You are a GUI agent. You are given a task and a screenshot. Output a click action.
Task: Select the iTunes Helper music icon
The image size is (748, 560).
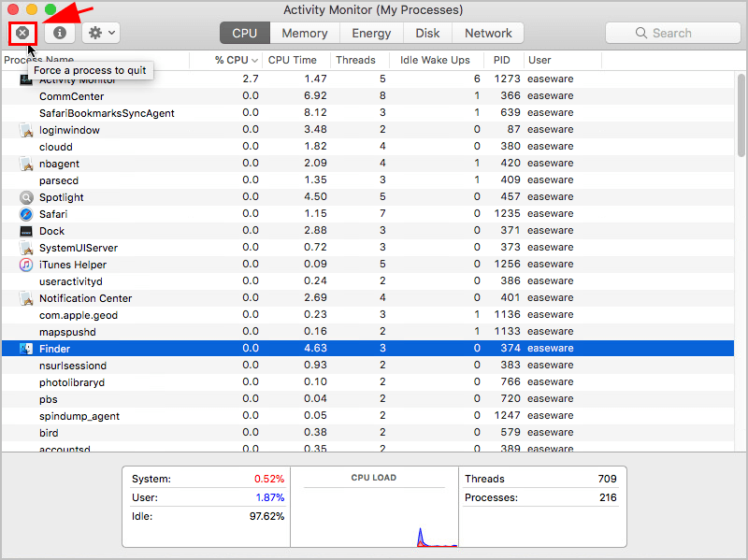tap(26, 265)
